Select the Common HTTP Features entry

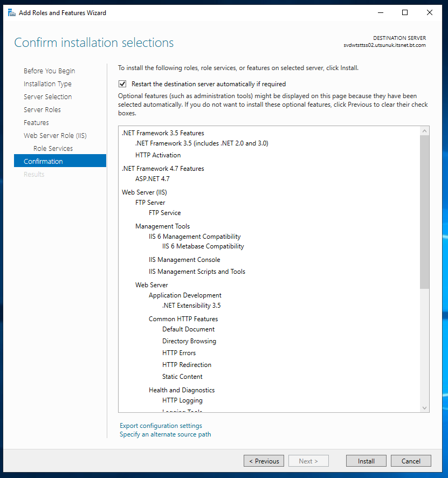pyautogui.click(x=183, y=319)
